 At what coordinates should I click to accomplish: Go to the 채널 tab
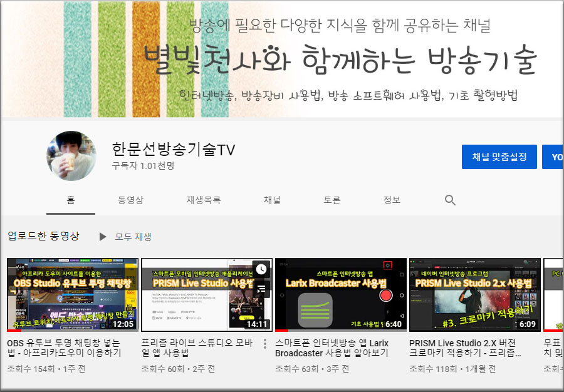272,200
